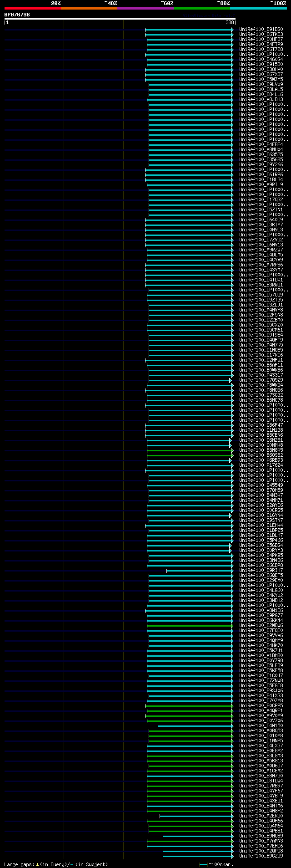
Task: Select the UniRef100_B4LG60 hit label
Action: click(261, 590)
